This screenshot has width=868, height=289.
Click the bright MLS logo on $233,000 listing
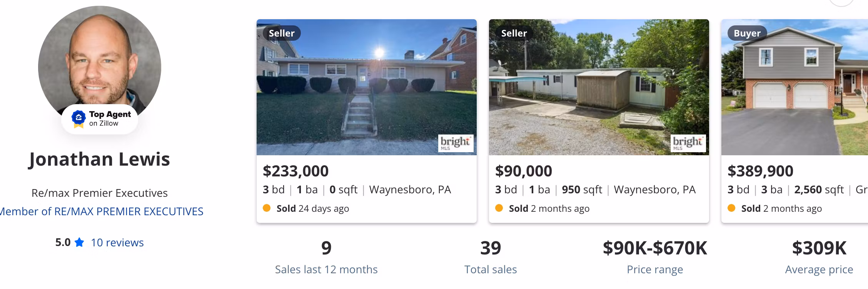tap(456, 143)
